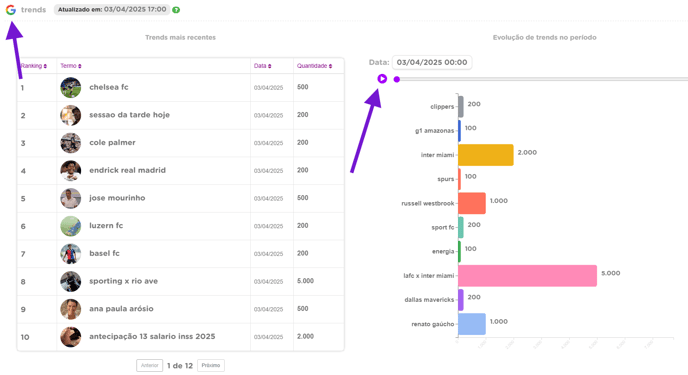
Task: Click the antecipação 13 salario inss 2025 term
Action: click(152, 336)
